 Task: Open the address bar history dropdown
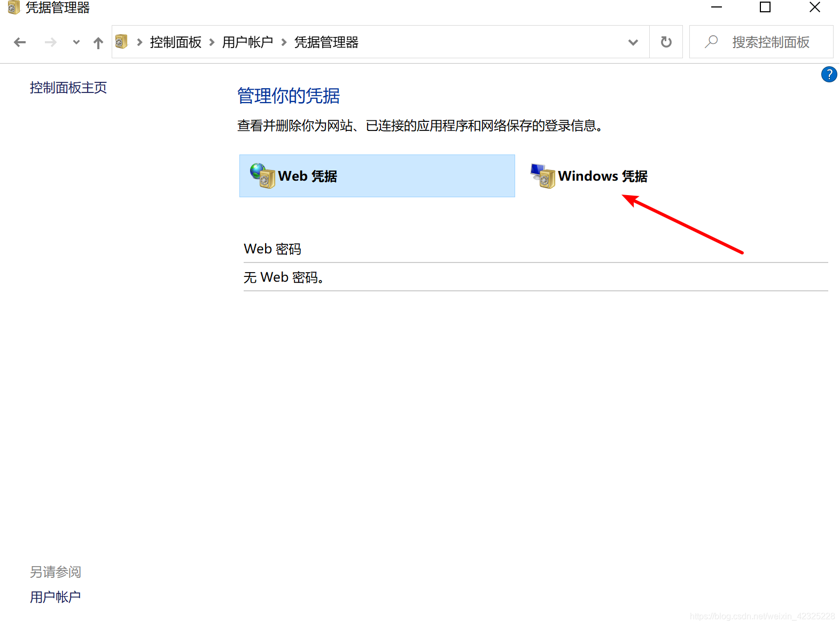point(633,42)
